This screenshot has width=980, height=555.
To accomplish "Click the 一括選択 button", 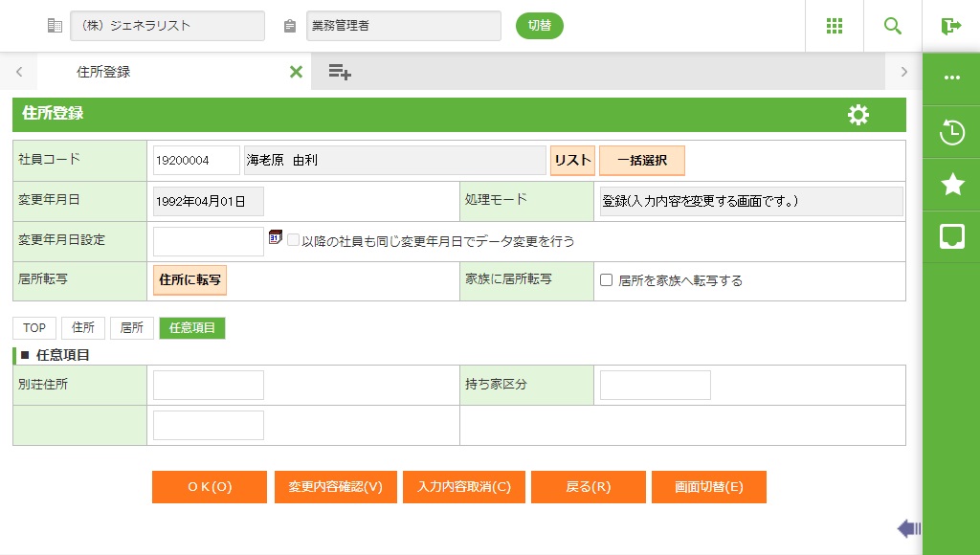I will [642, 160].
